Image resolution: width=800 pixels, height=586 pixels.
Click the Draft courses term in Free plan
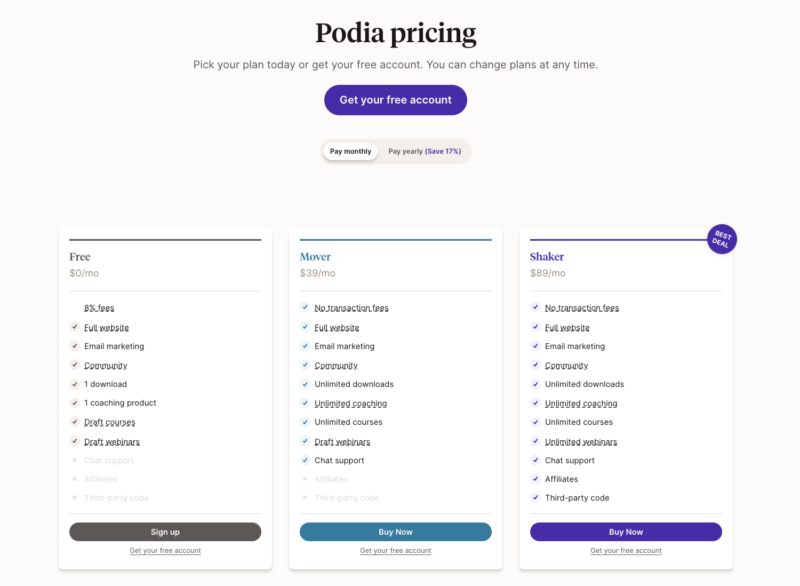(x=110, y=422)
